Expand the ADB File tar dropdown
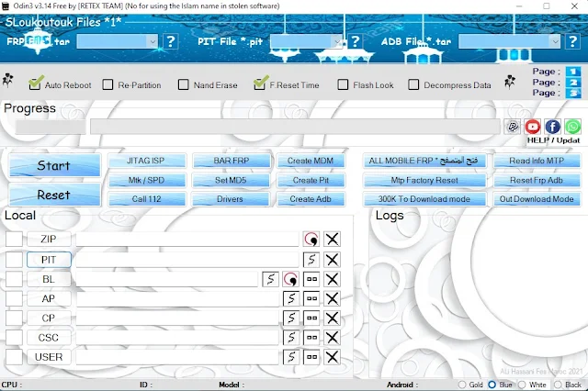 pos(555,41)
